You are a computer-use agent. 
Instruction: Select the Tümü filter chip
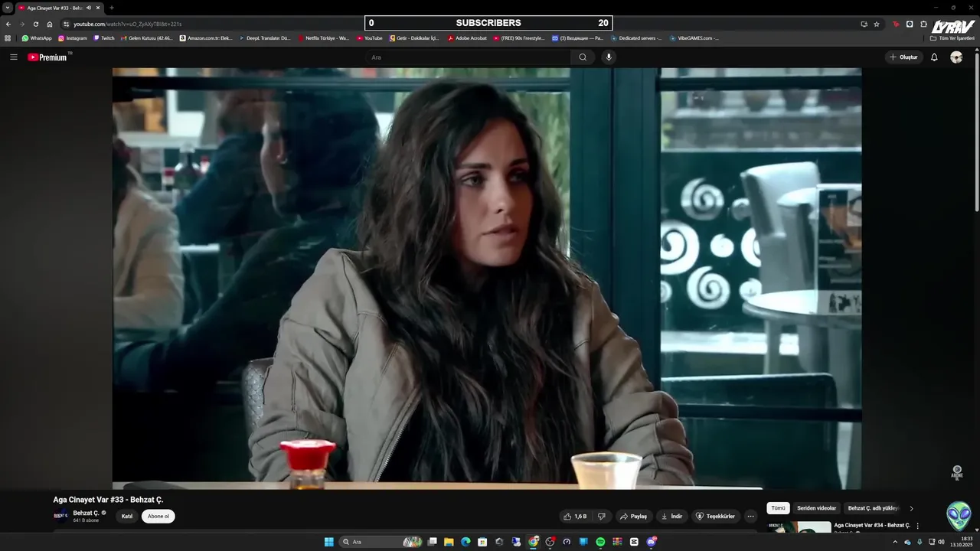point(778,508)
